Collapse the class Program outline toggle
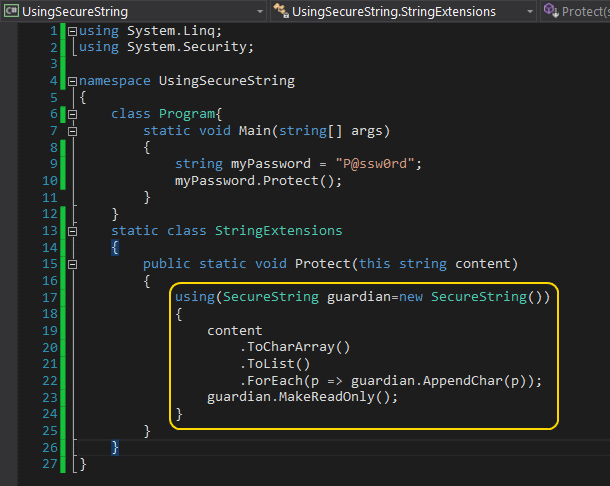This screenshot has width=610, height=486. (x=72, y=114)
